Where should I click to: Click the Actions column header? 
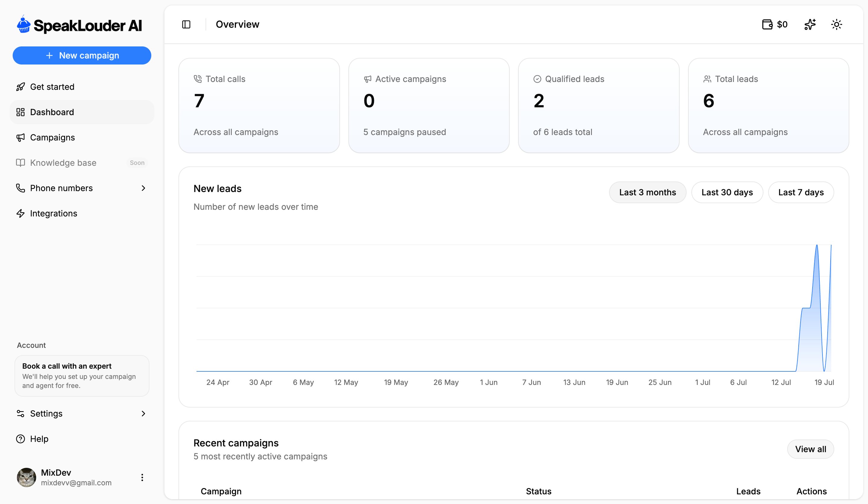(x=811, y=491)
